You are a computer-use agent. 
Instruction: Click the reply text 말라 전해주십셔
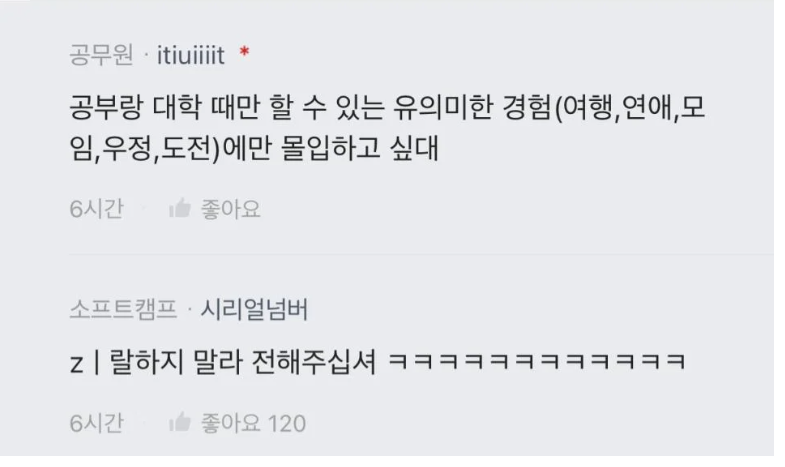pos(284,361)
